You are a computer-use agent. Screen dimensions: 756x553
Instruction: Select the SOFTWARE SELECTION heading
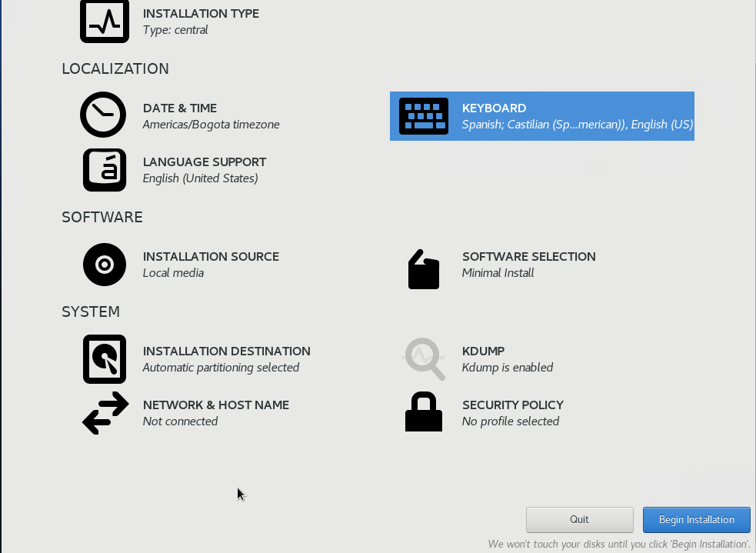[x=529, y=256]
